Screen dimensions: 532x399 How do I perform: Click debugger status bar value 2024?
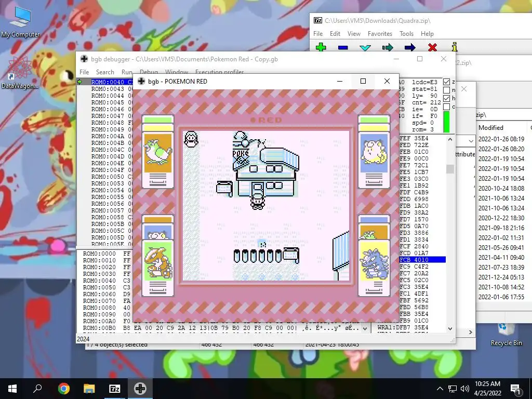tap(83, 339)
